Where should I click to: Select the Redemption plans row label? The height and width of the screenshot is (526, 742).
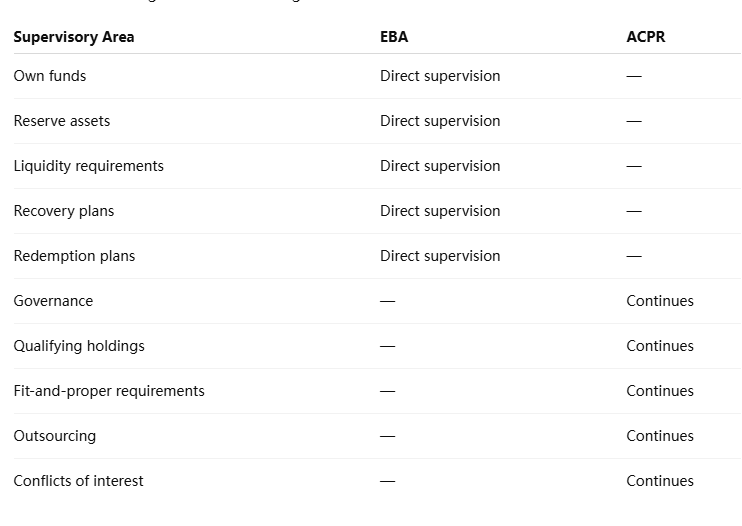[74, 256]
